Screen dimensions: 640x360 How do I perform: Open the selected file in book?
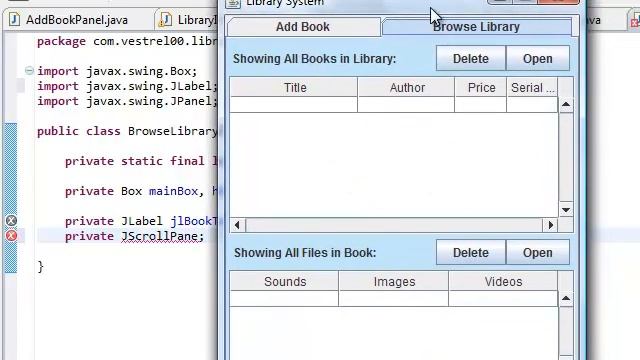538,253
